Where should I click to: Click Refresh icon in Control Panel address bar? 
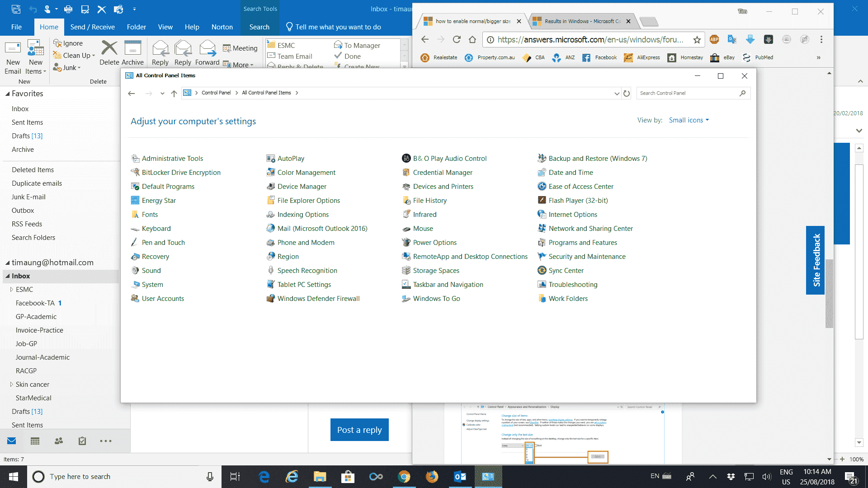pyautogui.click(x=627, y=94)
